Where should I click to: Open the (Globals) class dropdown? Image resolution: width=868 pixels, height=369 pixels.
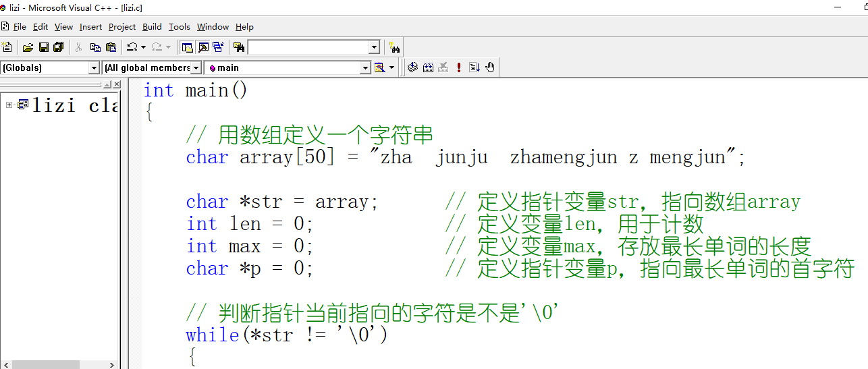(x=94, y=67)
